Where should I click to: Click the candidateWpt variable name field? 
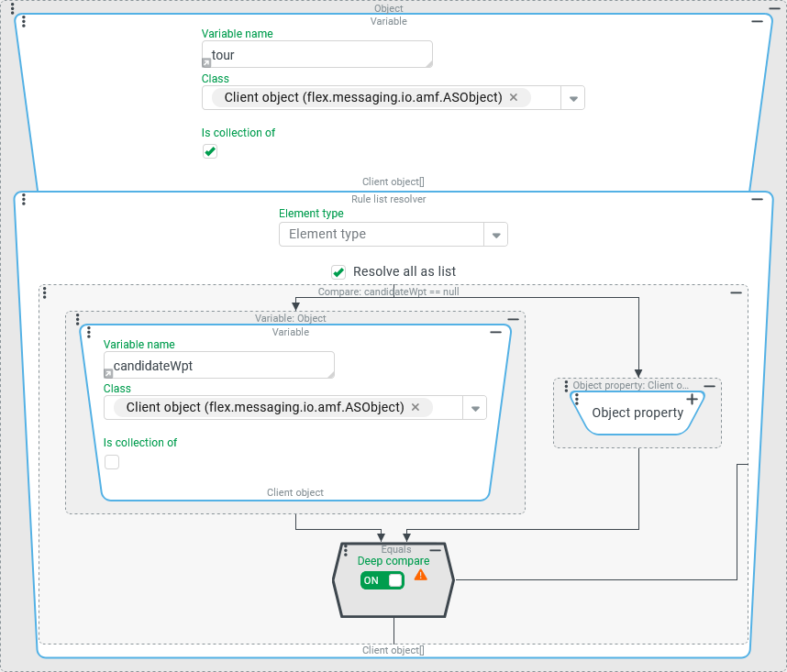tap(218, 366)
